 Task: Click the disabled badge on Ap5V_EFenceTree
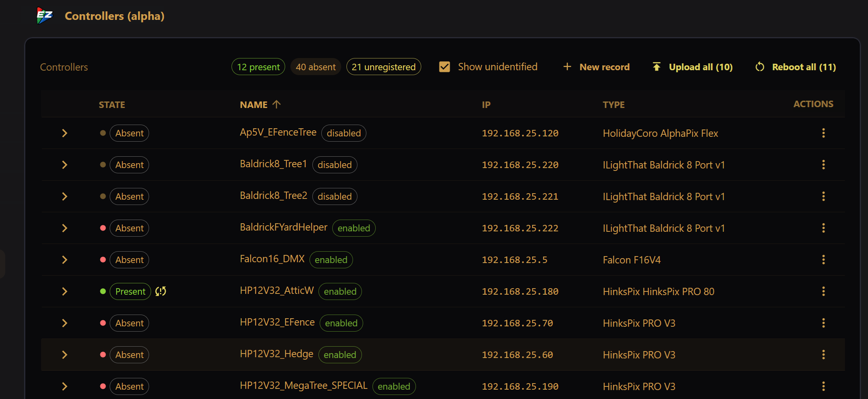344,133
